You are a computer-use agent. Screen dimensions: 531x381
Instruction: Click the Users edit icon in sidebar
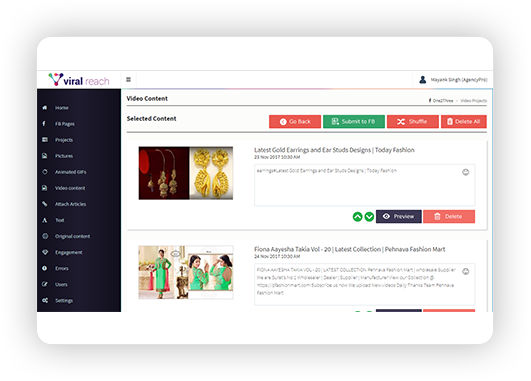click(x=45, y=284)
